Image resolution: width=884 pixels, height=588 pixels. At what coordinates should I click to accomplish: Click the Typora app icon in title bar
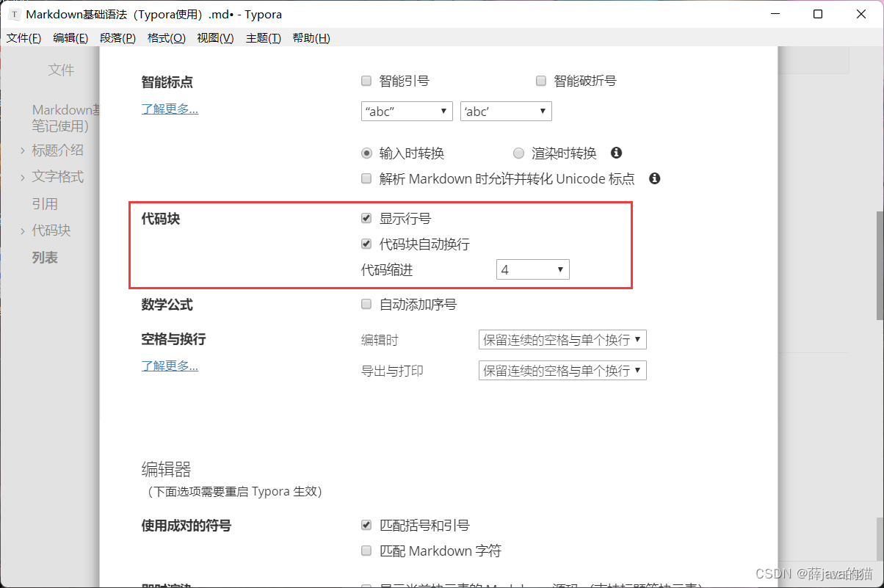coord(15,15)
